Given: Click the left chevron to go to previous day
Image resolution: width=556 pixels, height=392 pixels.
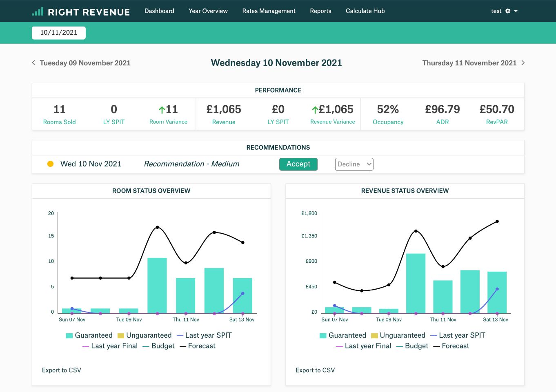Looking at the screenshot, I should pos(33,62).
